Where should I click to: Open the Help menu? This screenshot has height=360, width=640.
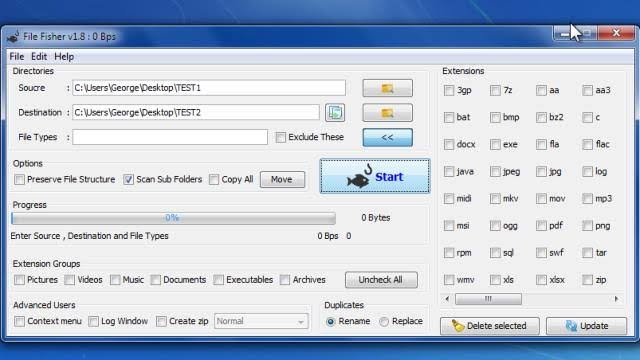(64, 57)
